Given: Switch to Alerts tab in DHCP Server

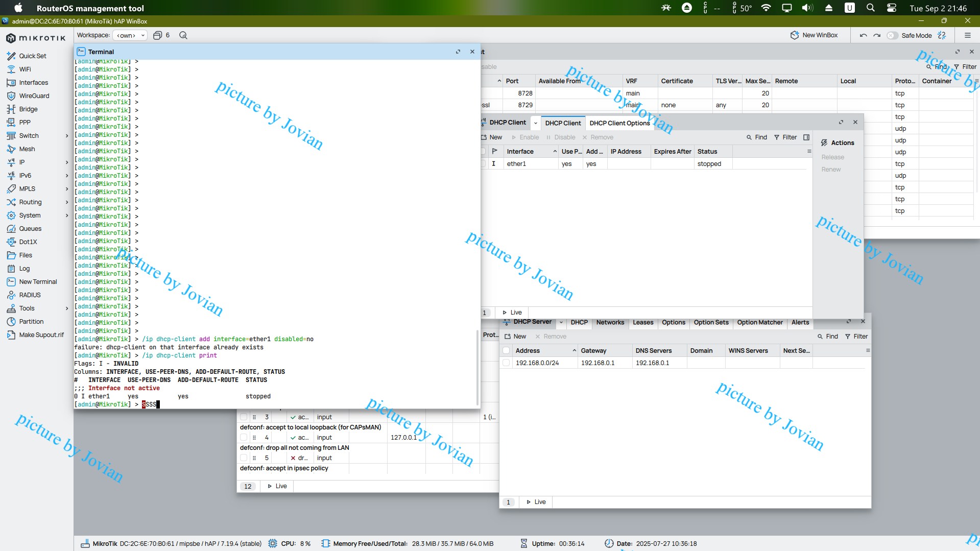Looking at the screenshot, I should coord(800,323).
